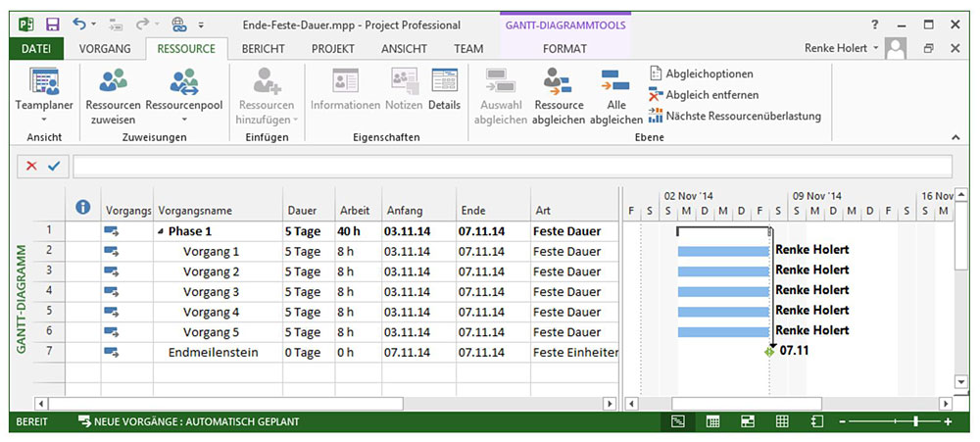Click the Undo arrow icon

[x=78, y=25]
